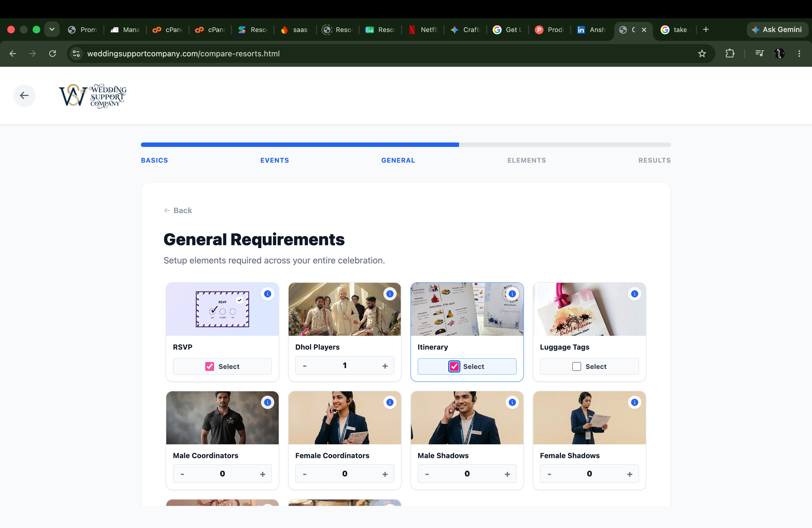Open info icon on Male Coordinators card
The image size is (812, 528).
tap(267, 402)
